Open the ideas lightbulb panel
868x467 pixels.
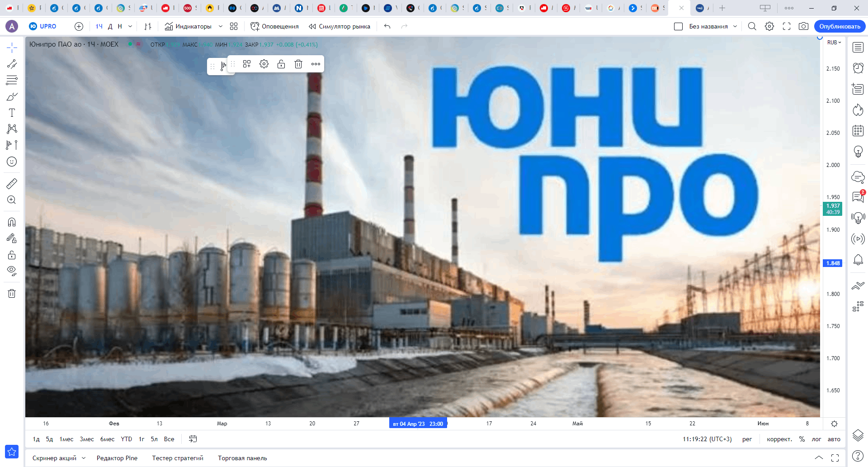[858, 152]
